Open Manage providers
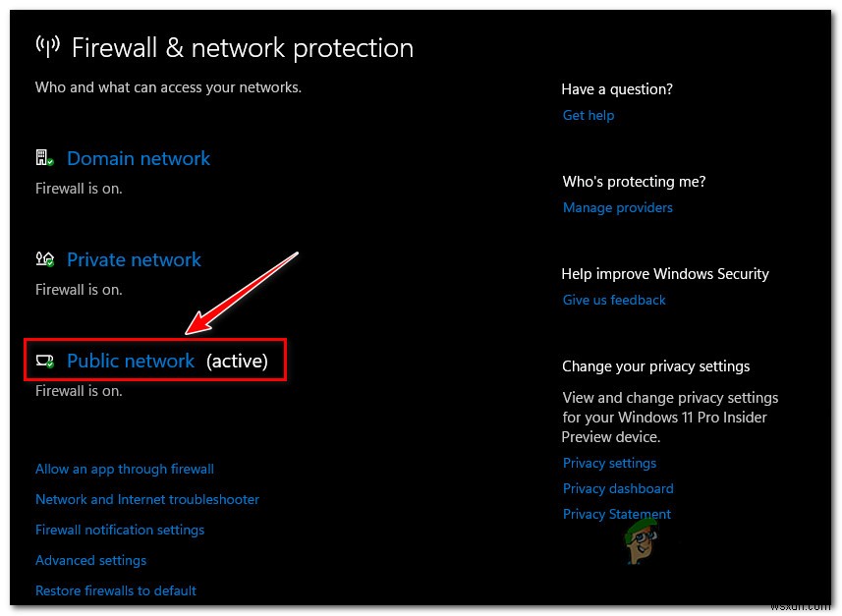The height and width of the screenshot is (616, 842). tap(617, 207)
